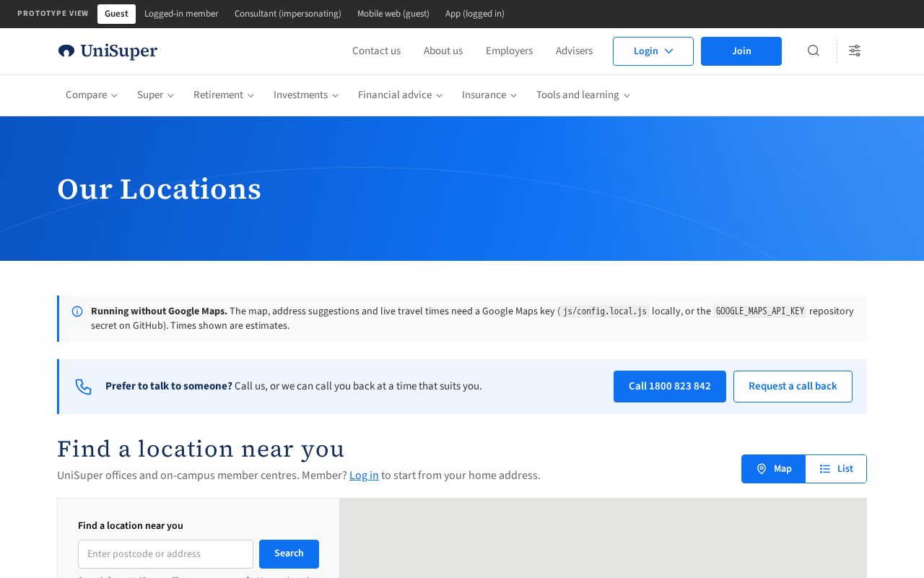Open the settings sliders icon
This screenshot has width=924, height=578.
pos(855,51)
